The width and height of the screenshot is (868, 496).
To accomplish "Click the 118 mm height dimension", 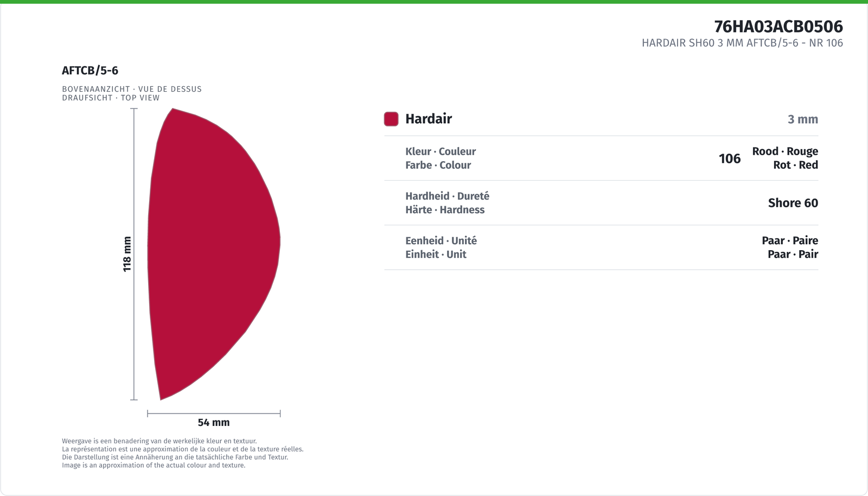I will coord(127,254).
